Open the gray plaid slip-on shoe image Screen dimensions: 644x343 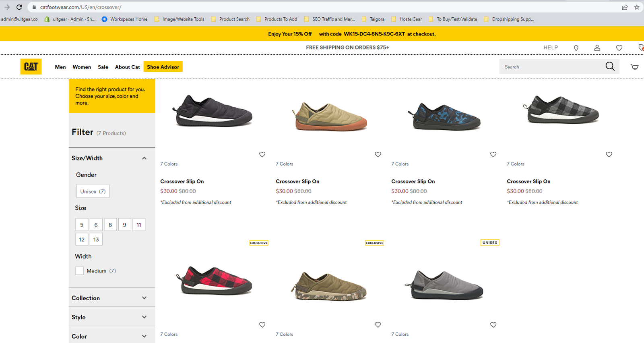(561, 109)
